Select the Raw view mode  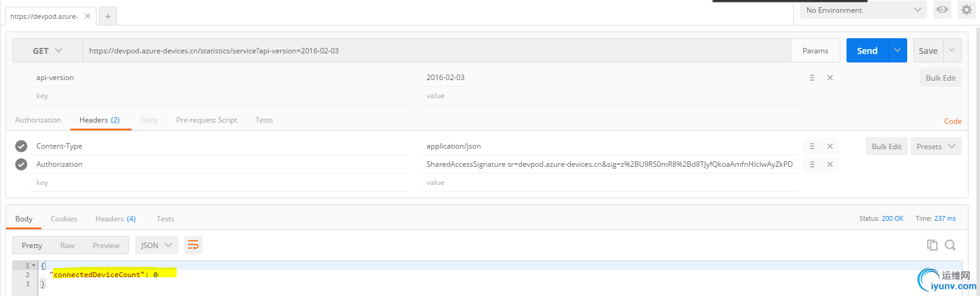(67, 245)
